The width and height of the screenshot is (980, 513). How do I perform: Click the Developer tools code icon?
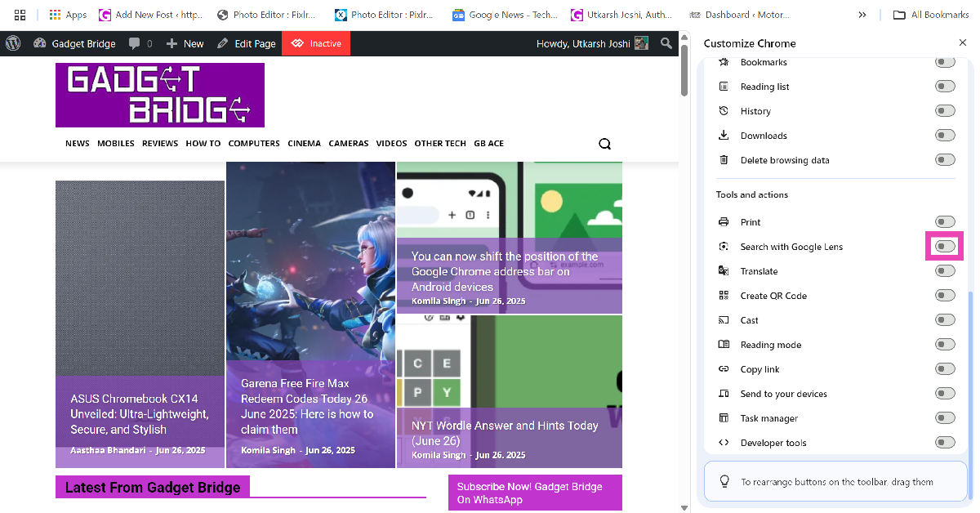tap(724, 443)
